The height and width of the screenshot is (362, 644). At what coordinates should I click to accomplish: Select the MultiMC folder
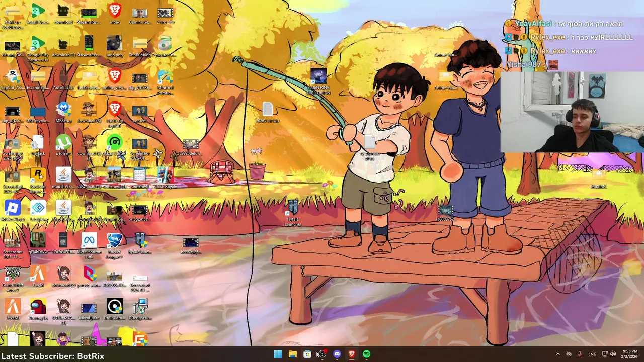(599, 178)
